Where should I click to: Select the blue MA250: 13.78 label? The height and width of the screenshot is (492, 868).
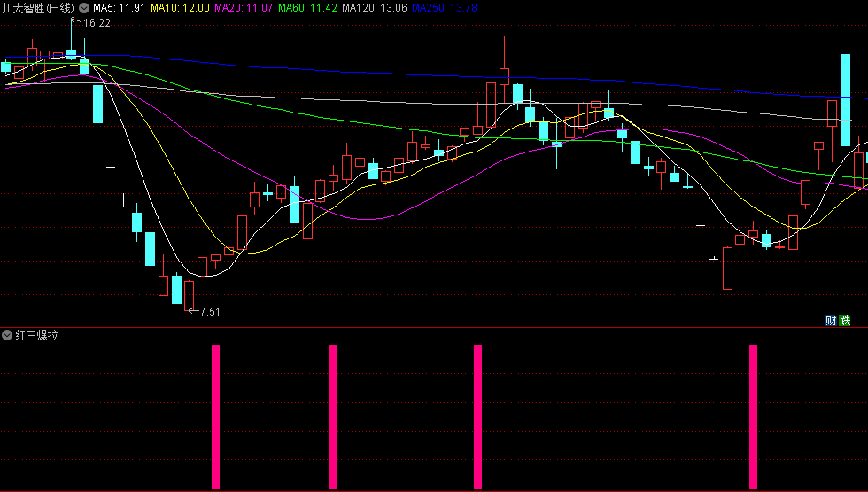tap(445, 8)
